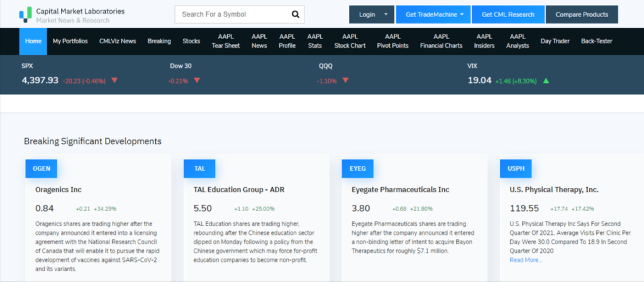
Task: Click the VIX value 19.04
Action: pos(479,80)
